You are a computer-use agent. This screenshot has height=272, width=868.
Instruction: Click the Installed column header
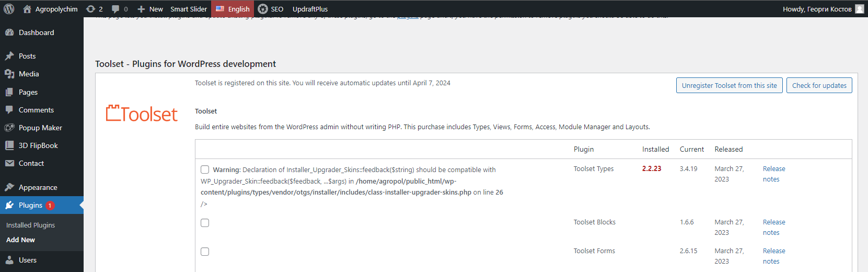(655, 149)
